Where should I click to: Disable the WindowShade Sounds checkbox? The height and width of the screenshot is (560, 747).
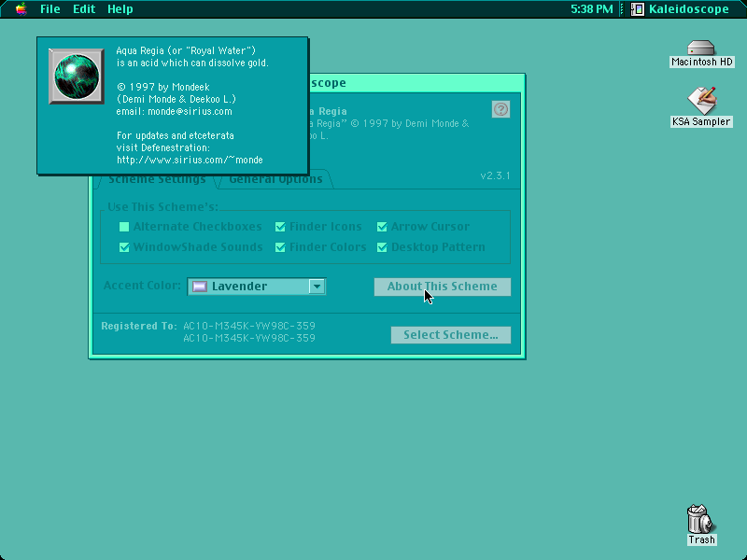(x=124, y=247)
